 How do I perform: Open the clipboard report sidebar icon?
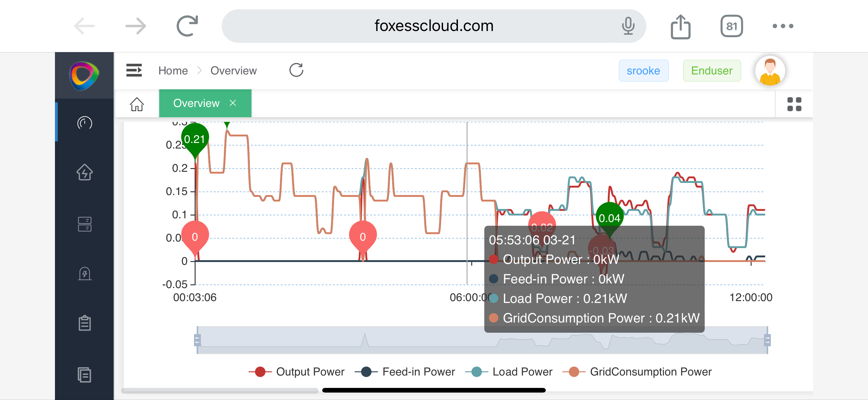click(x=84, y=323)
